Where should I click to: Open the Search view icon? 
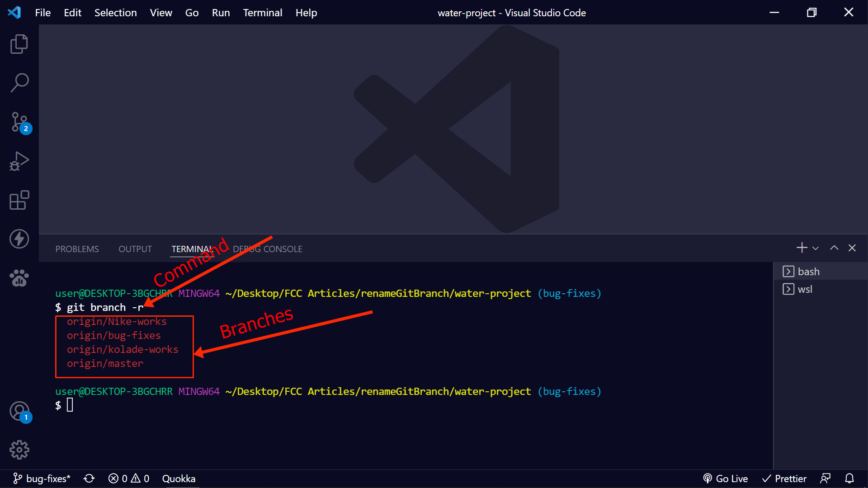point(19,83)
